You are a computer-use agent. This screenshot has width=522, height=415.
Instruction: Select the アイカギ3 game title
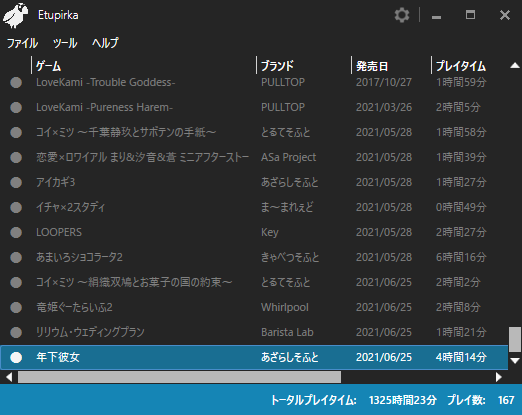[x=56, y=182]
